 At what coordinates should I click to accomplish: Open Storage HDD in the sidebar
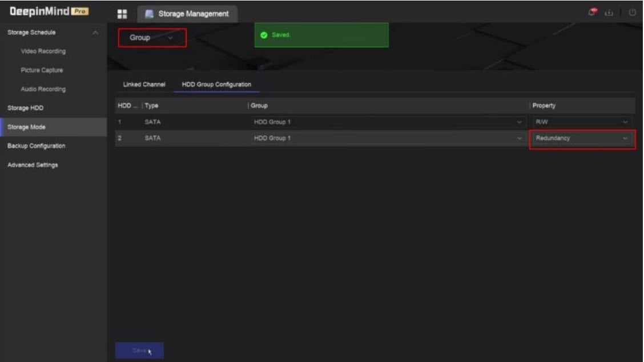coord(26,108)
